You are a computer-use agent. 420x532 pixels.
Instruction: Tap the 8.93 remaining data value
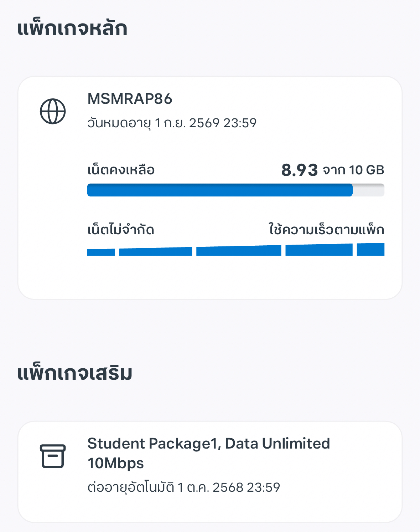click(x=299, y=170)
